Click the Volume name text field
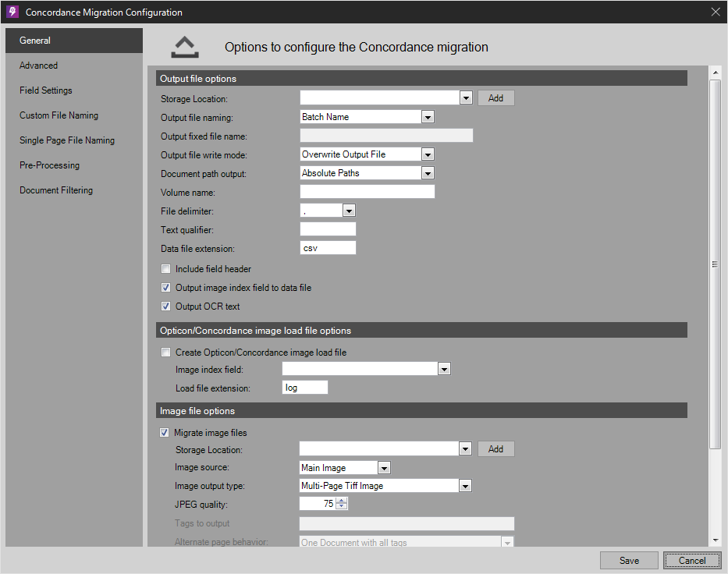This screenshot has width=728, height=574. (x=368, y=192)
